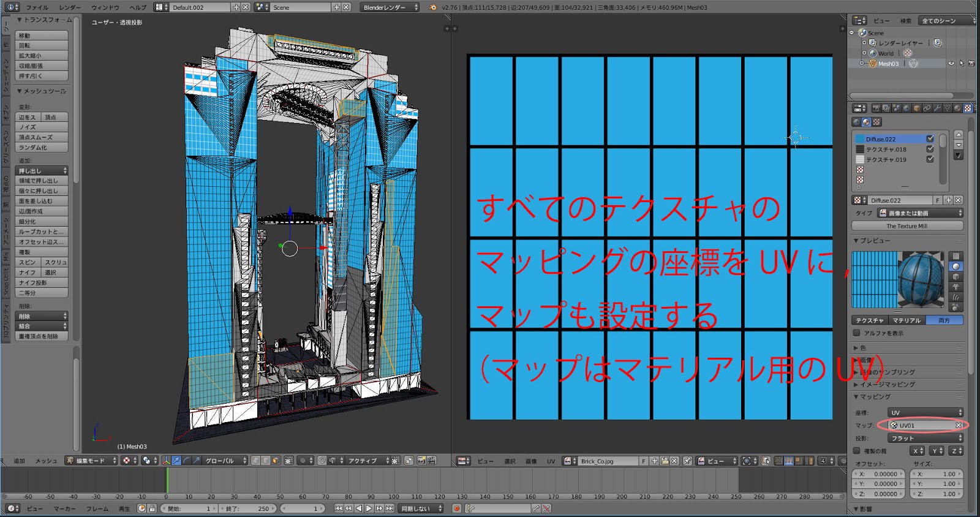Select the World item in outliner
The height and width of the screenshot is (517, 980).
pos(886,53)
